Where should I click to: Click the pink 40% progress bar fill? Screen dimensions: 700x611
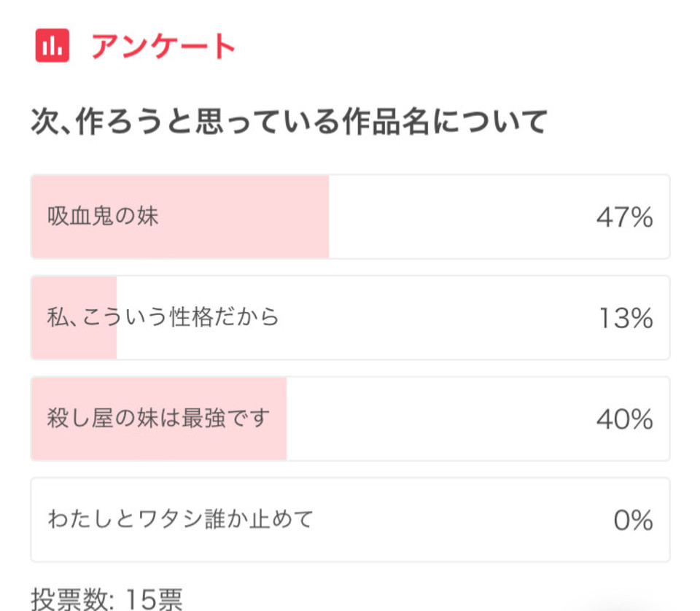pyautogui.click(x=159, y=419)
